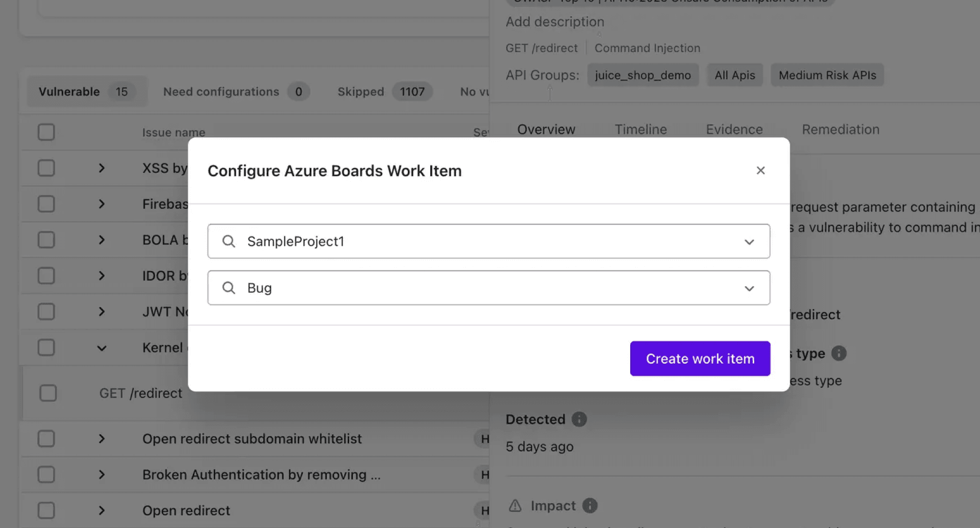Collapse the Kernel issue row
The height and width of the screenshot is (528, 980).
point(101,348)
